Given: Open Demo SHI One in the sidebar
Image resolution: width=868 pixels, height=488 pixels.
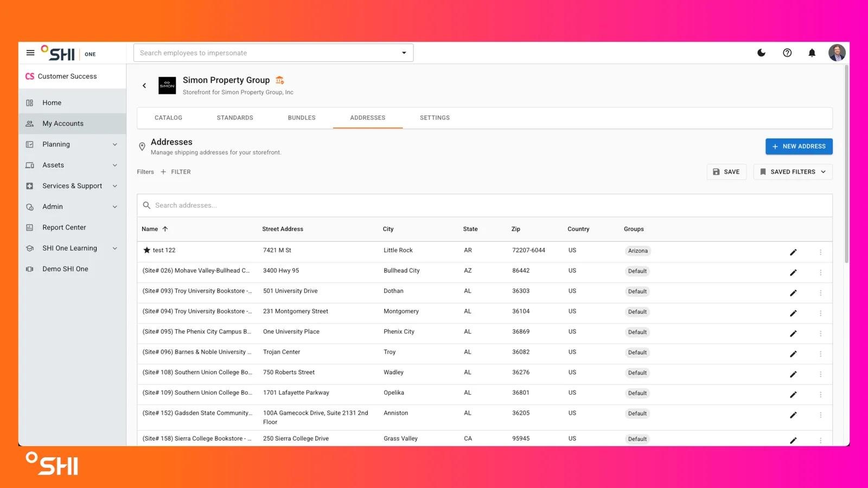Looking at the screenshot, I should coord(72,269).
